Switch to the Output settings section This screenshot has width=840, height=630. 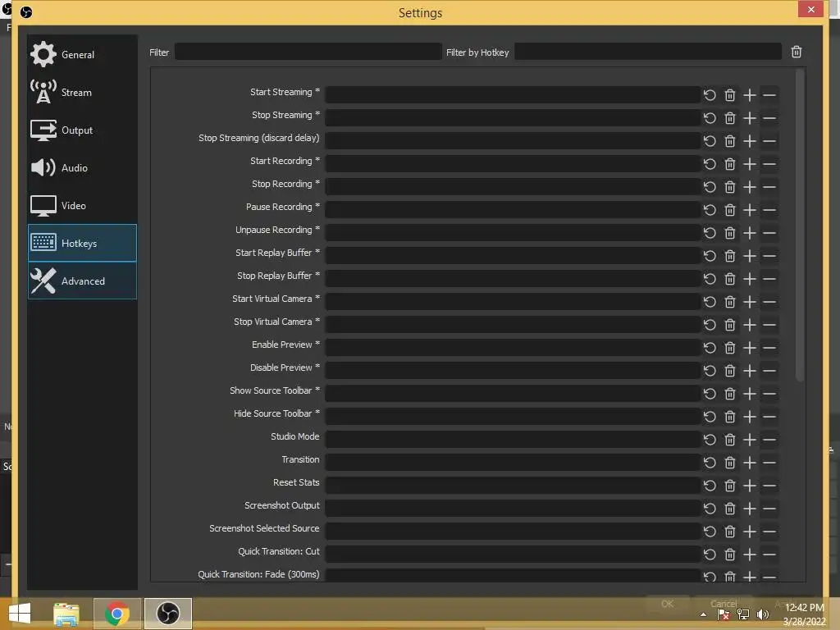82,130
